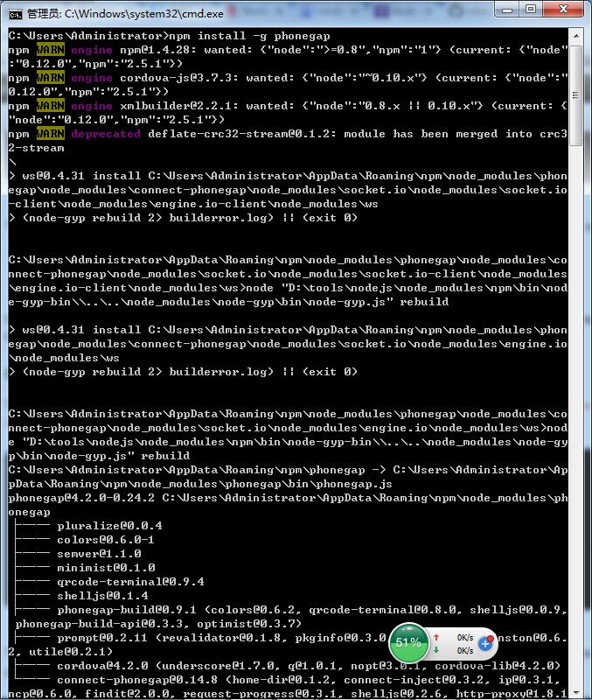Viewport: 592px width, 700px height.
Task: Maximize the cmd.exe window
Action: point(531,10)
